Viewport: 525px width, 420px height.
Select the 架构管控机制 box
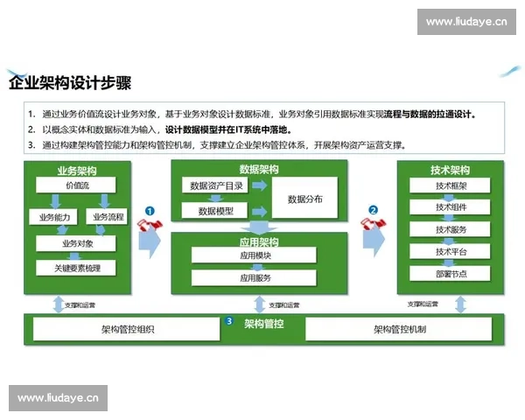(x=399, y=329)
